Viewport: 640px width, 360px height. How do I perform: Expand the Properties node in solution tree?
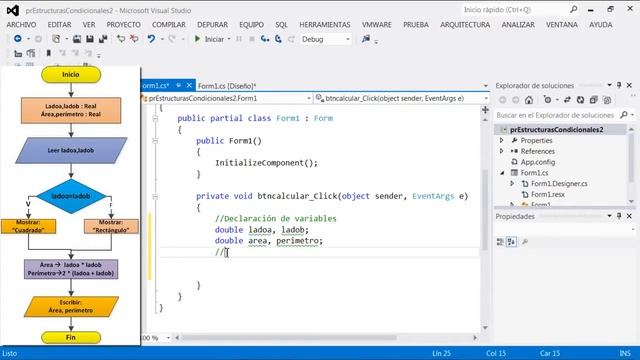(502, 140)
